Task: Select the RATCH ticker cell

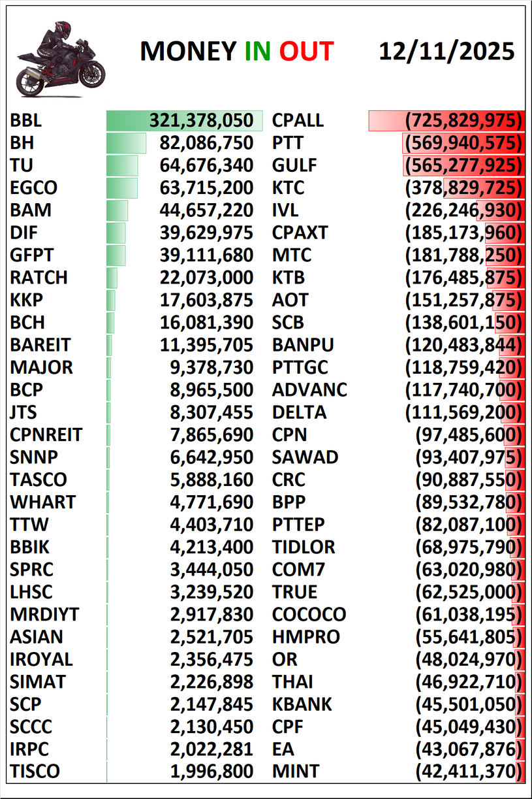Action: [39, 278]
